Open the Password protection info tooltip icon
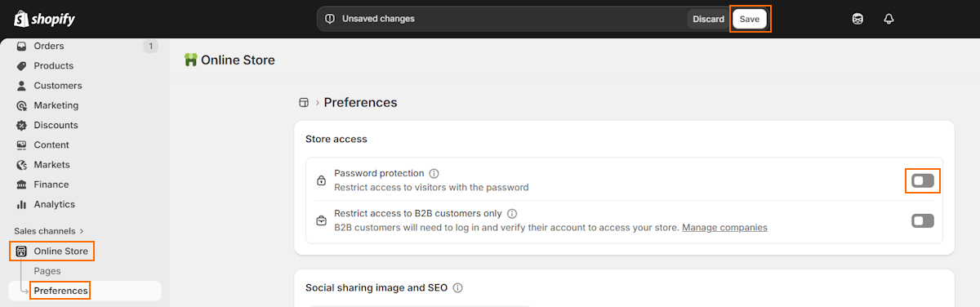The image size is (980, 307). [434, 173]
